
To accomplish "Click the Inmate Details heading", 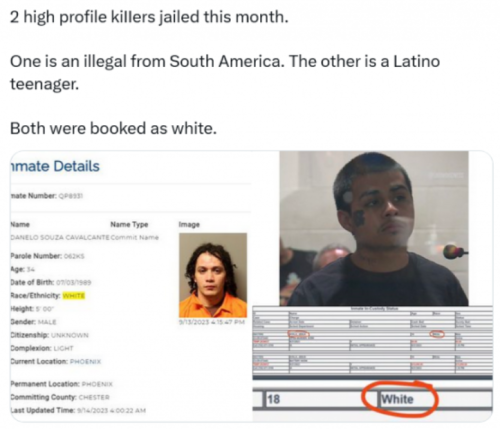I will click(55, 166).
